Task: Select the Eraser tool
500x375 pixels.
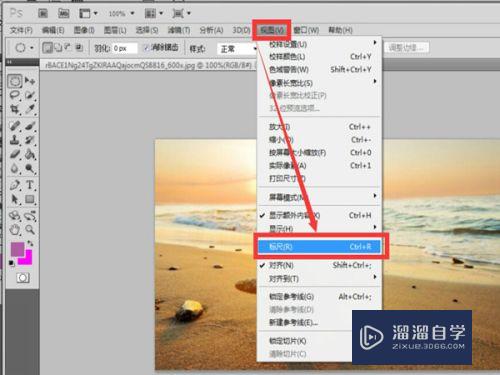Action: tap(15, 154)
